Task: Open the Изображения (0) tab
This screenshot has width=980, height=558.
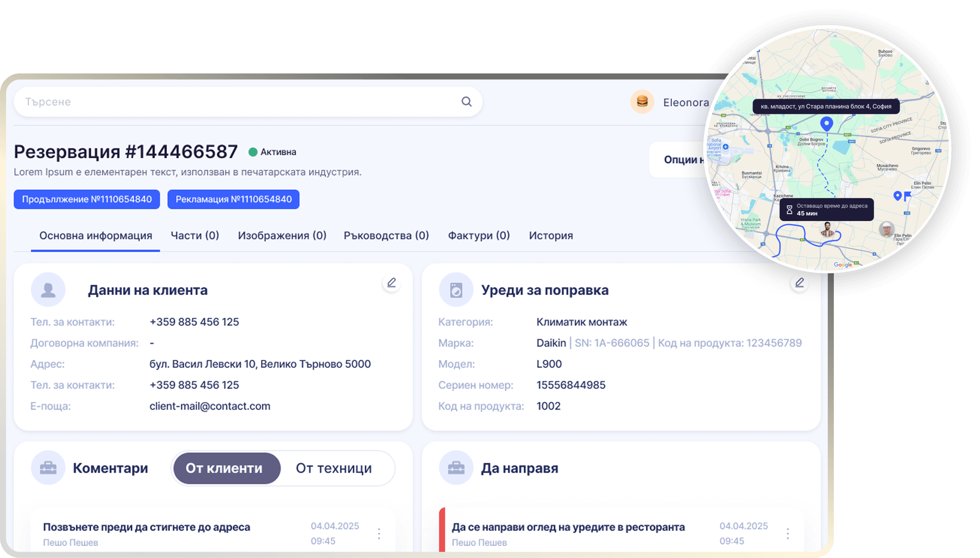Action: point(282,236)
